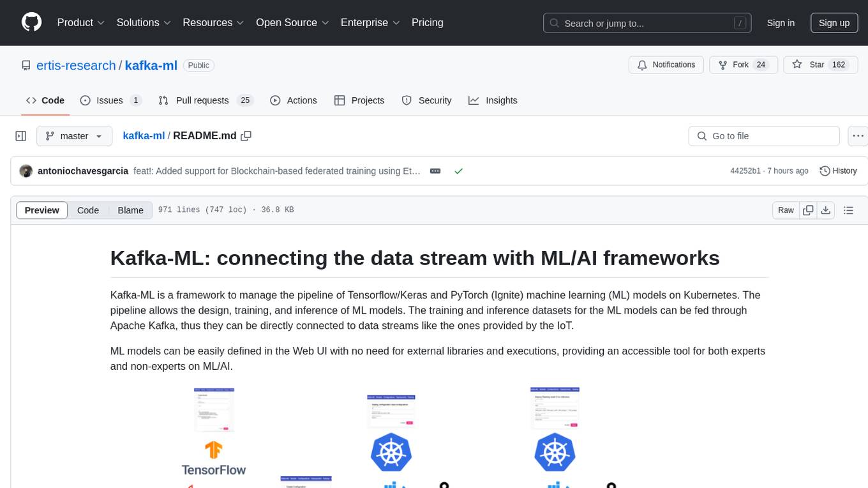The height and width of the screenshot is (488, 868).
Task: Click the Notifications bell button
Action: click(x=666, y=65)
